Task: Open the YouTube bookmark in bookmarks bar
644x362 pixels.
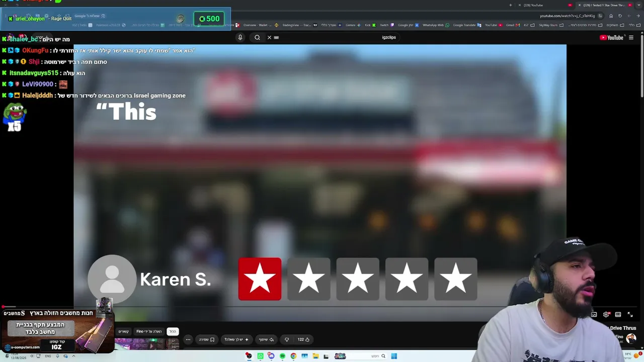Action: coord(493,25)
